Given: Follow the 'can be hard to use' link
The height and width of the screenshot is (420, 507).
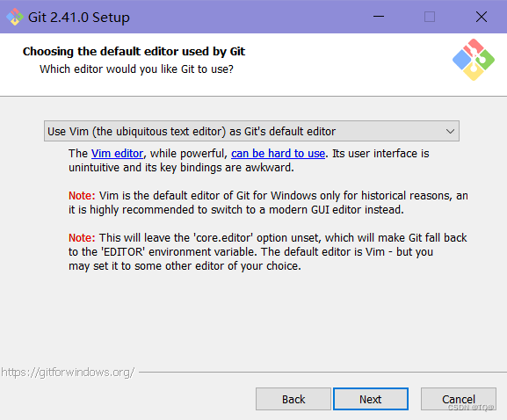Looking at the screenshot, I should [x=278, y=153].
